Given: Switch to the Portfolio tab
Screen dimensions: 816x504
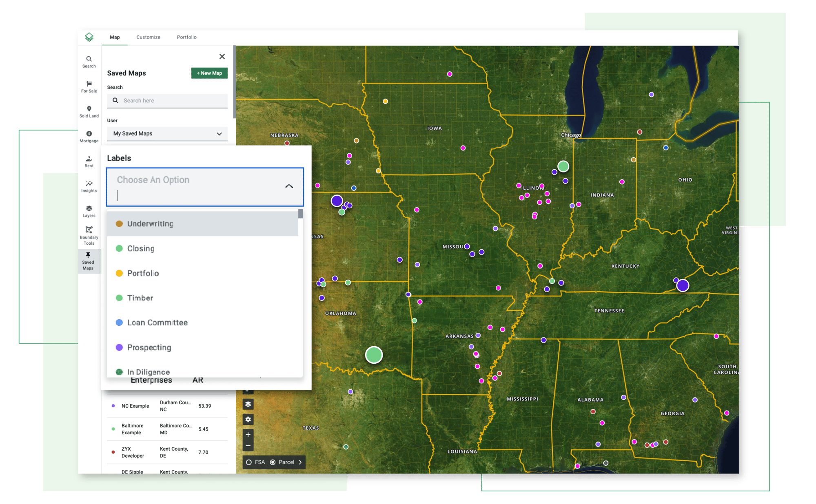Looking at the screenshot, I should pos(186,37).
